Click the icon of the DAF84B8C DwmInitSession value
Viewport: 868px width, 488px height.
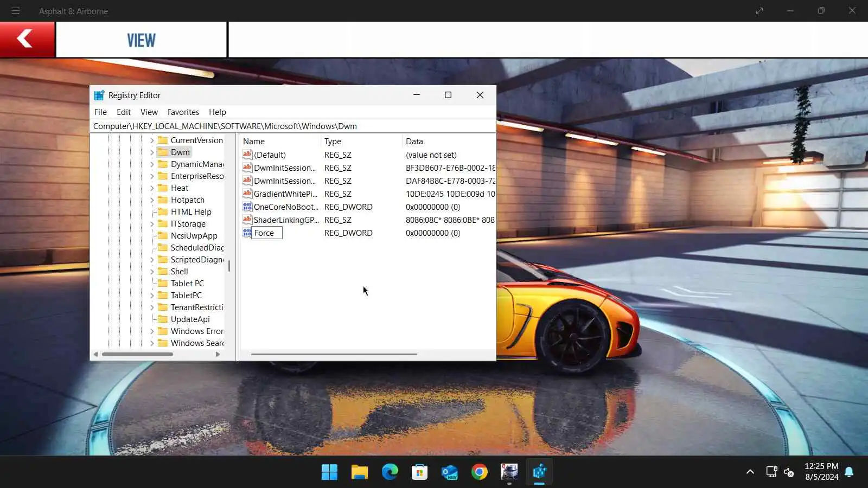click(x=247, y=181)
